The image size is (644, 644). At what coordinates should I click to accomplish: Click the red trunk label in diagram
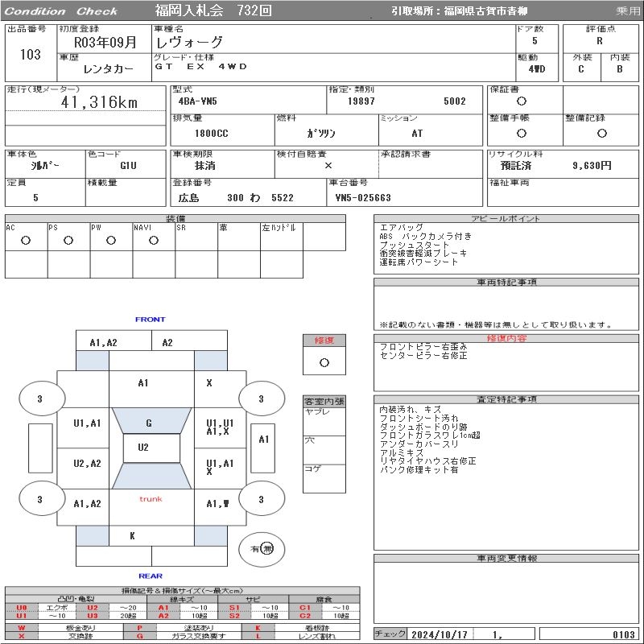[x=151, y=499]
